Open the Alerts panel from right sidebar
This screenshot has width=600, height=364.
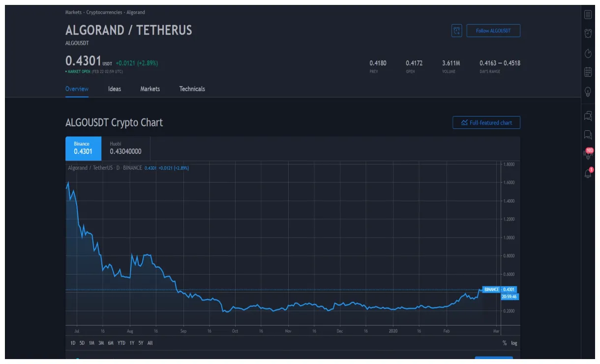tap(588, 34)
